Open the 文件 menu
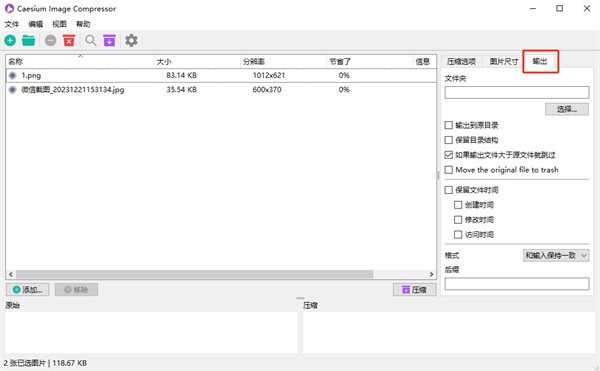This screenshot has height=371, width=600. (12, 24)
